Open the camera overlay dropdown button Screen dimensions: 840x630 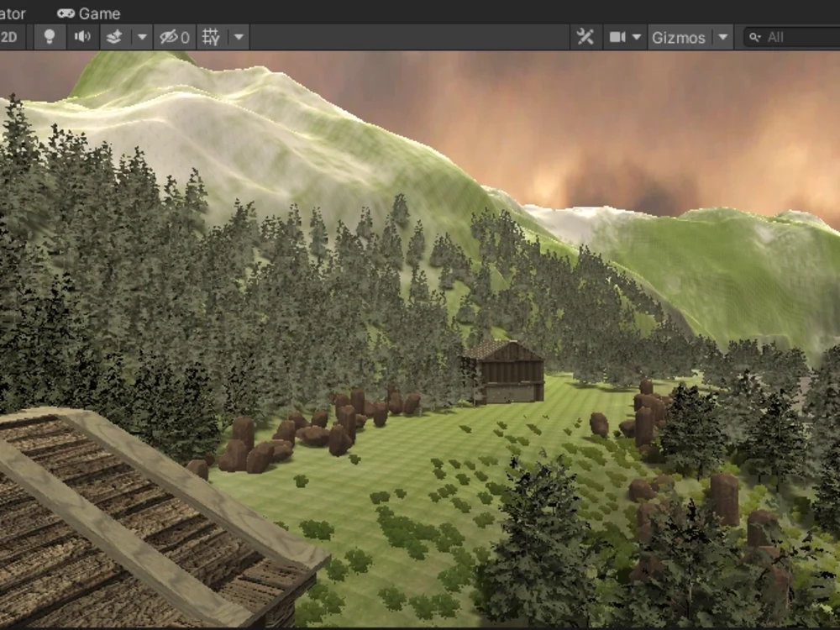click(x=637, y=37)
